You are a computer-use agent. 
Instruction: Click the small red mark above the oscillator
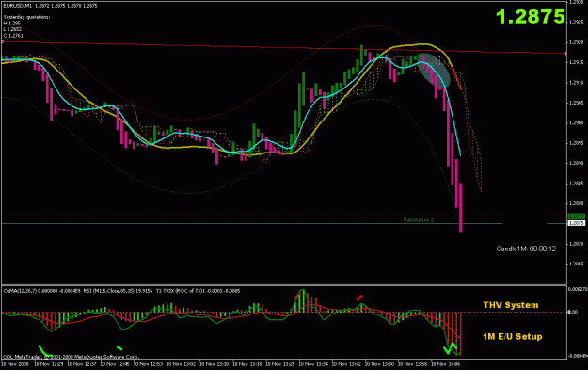[359, 298]
